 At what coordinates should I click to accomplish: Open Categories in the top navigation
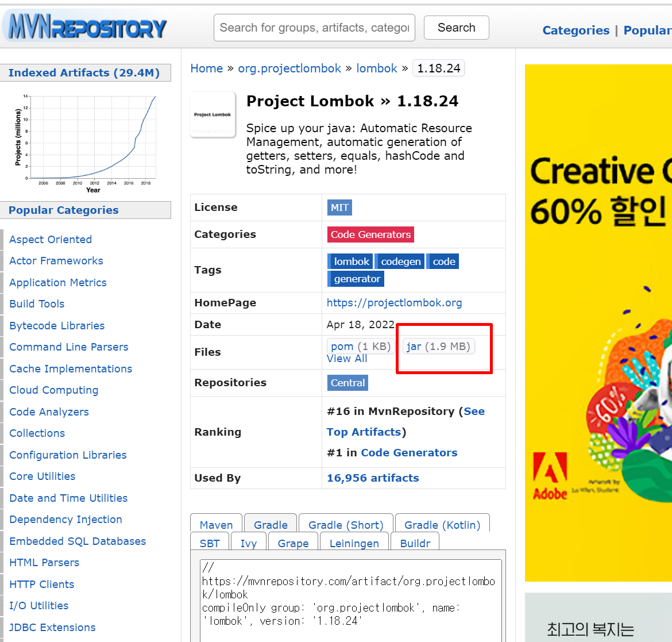[x=576, y=30]
